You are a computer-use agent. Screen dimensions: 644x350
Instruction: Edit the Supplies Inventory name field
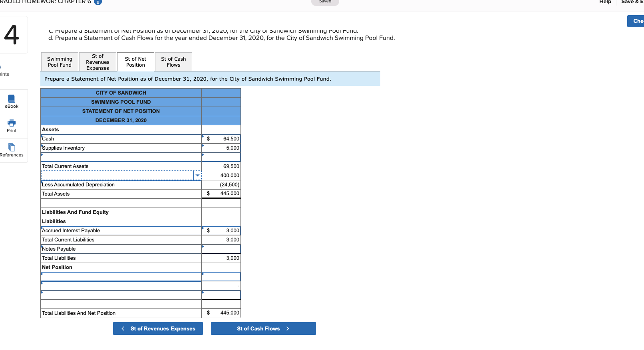(x=121, y=148)
